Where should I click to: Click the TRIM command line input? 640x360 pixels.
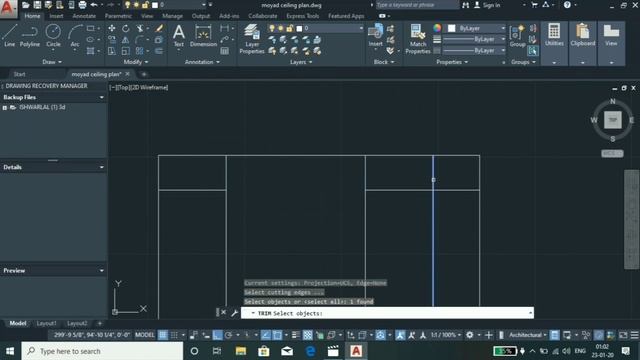(x=387, y=313)
